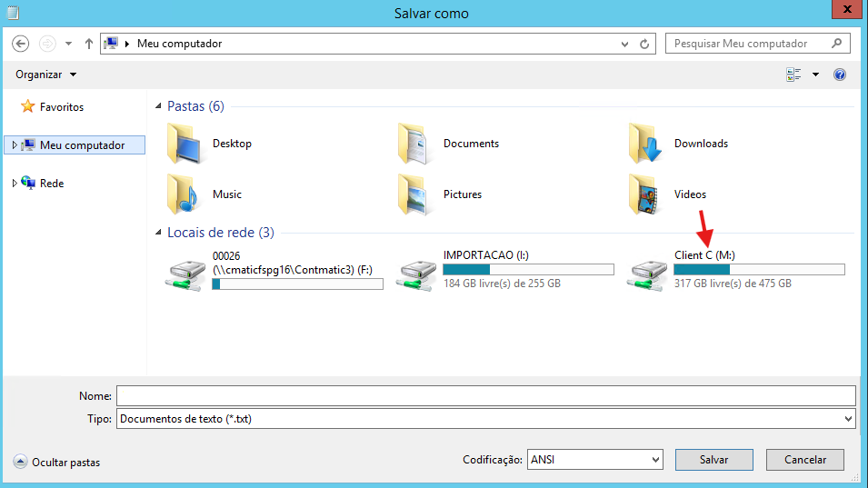Select the IMPORTACAO (I:) network drive icon
The width and height of the screenshot is (868, 488).
(416, 275)
